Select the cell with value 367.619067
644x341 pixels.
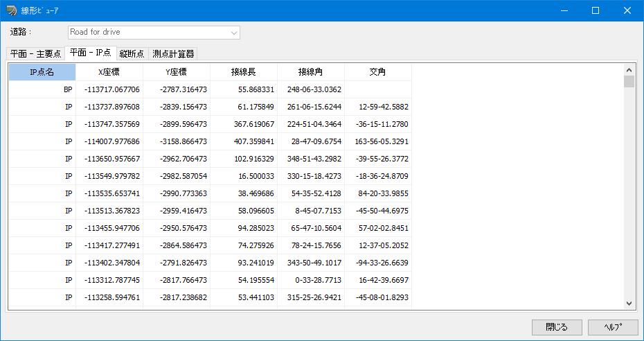[244, 124]
